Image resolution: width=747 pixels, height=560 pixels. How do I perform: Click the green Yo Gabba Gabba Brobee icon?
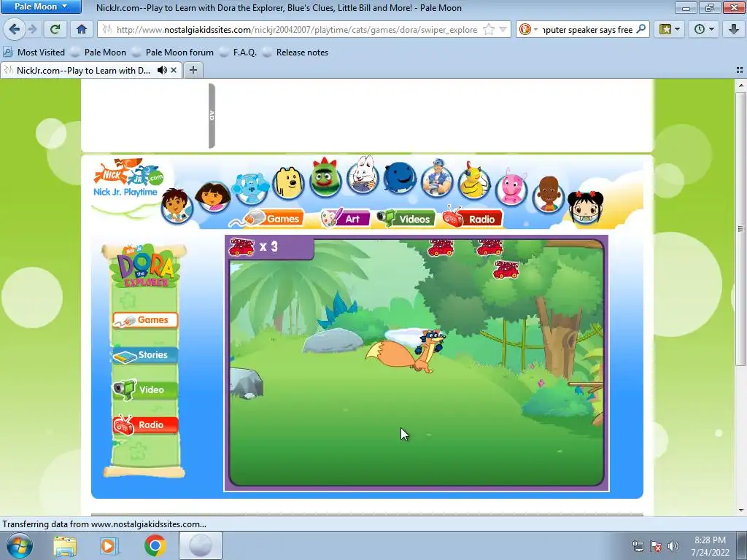point(325,177)
